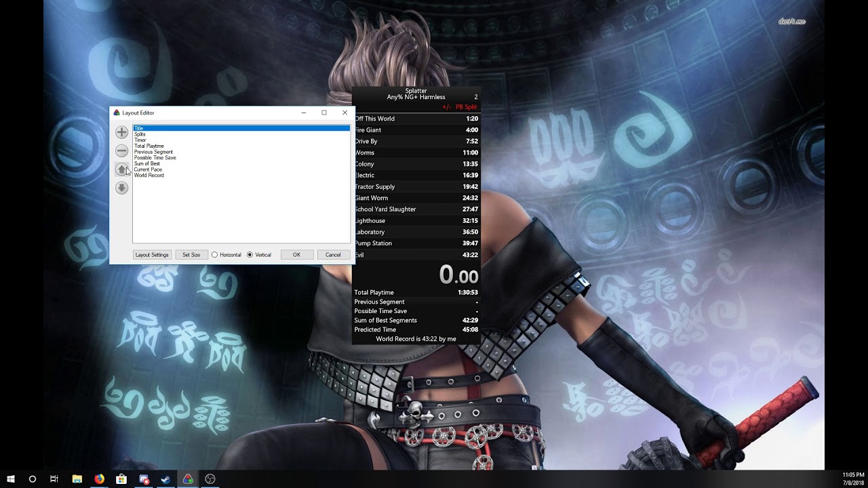
Task: Click the School Yard Slaughter split row
Action: 416,209
